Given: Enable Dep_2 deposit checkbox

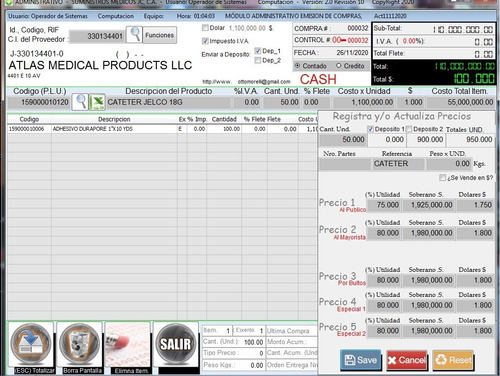Looking at the screenshot, I should pos(257,60).
